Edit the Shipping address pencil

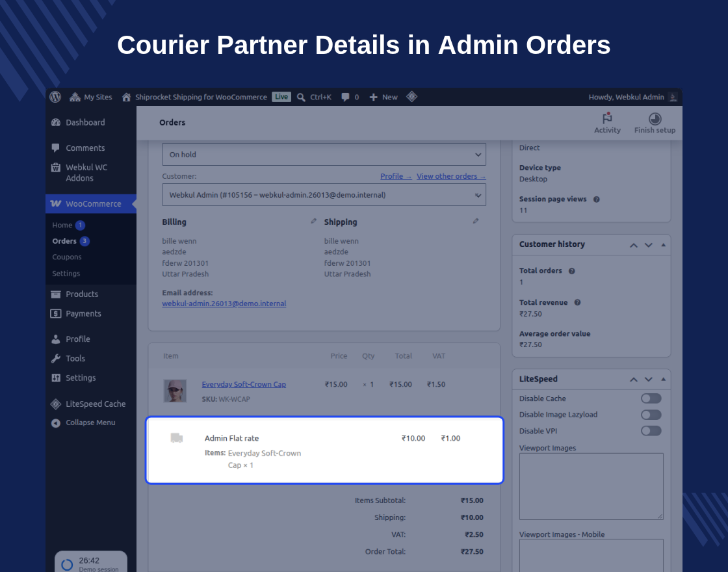tap(475, 221)
